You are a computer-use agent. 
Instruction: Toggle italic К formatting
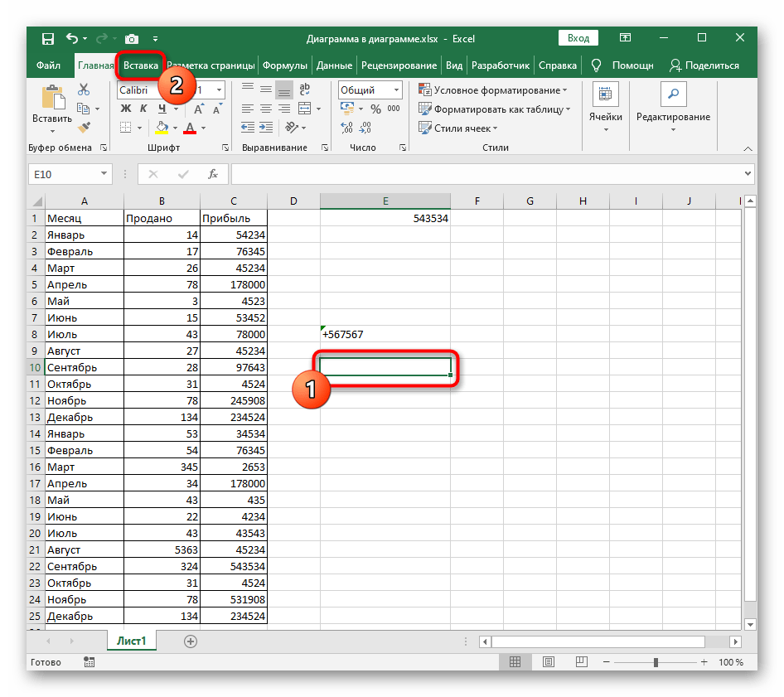[143, 109]
